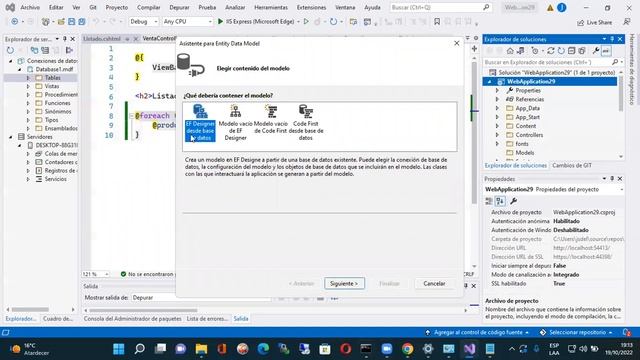The height and width of the screenshot is (360, 640).
Task: Open the Compilar menu
Action: pos(149,7)
